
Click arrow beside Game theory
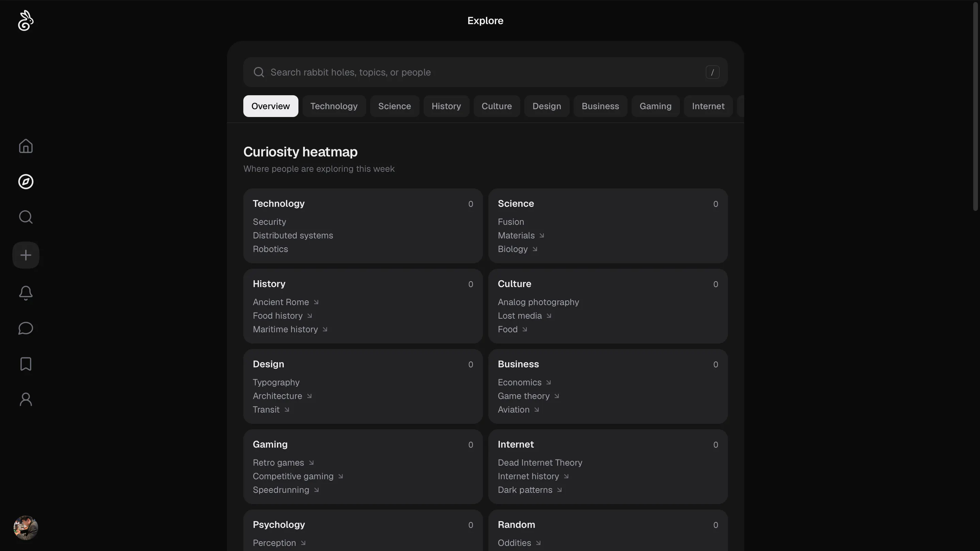[x=557, y=396]
